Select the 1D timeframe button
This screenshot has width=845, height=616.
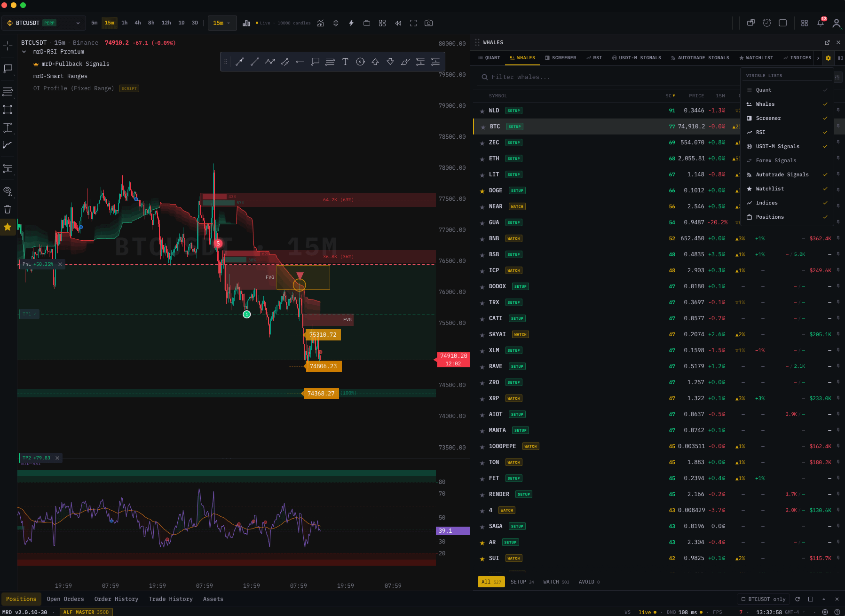tap(182, 23)
